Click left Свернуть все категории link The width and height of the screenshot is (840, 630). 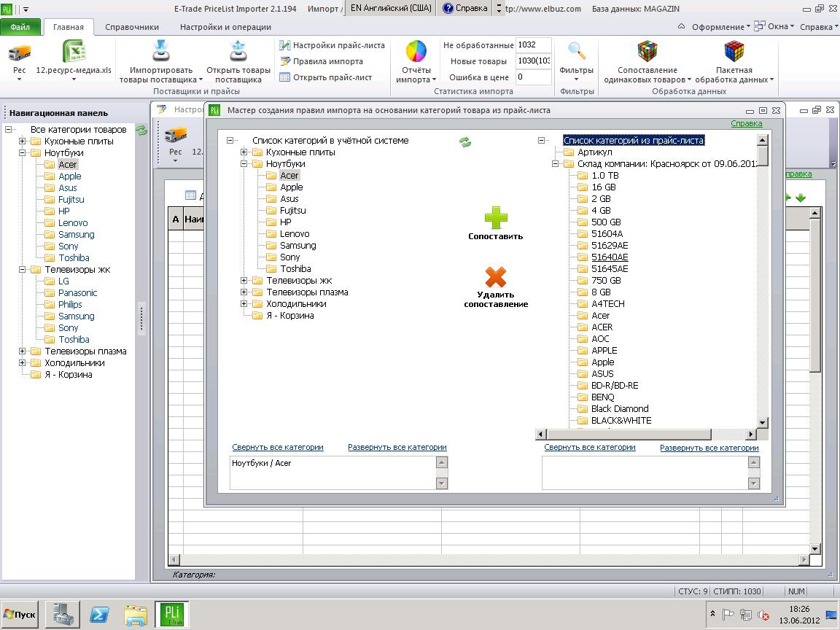(278, 447)
